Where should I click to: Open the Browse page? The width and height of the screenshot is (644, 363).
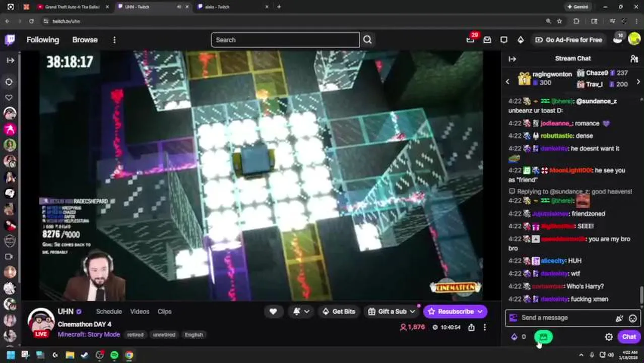[x=85, y=40]
